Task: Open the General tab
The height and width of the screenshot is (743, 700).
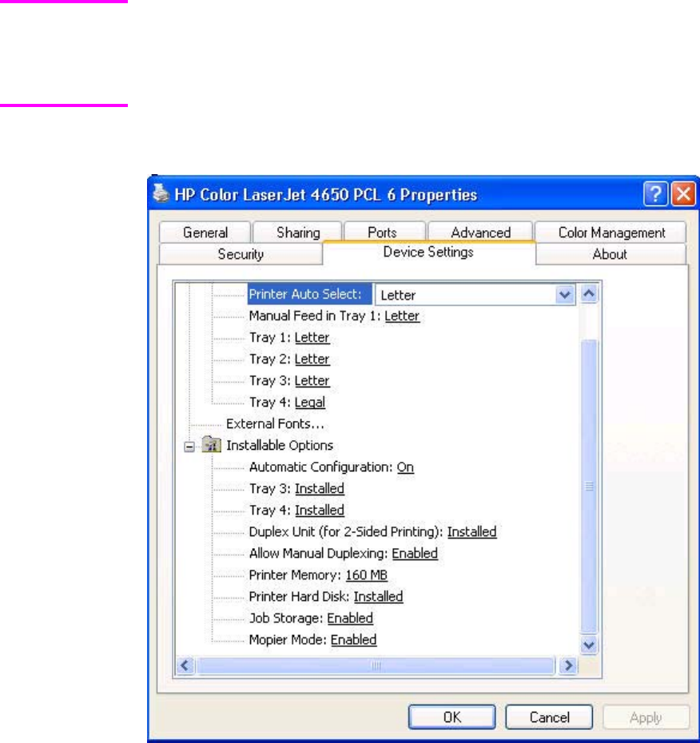Action: tap(205, 232)
